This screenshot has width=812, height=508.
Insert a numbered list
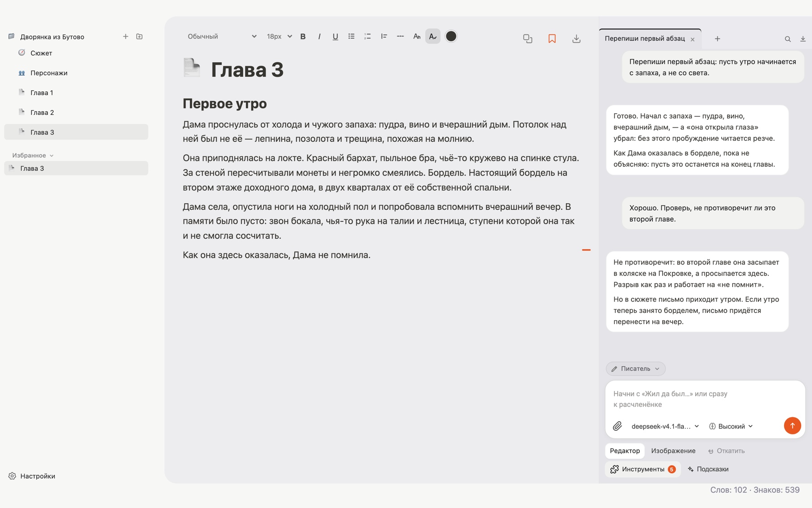coord(368,37)
